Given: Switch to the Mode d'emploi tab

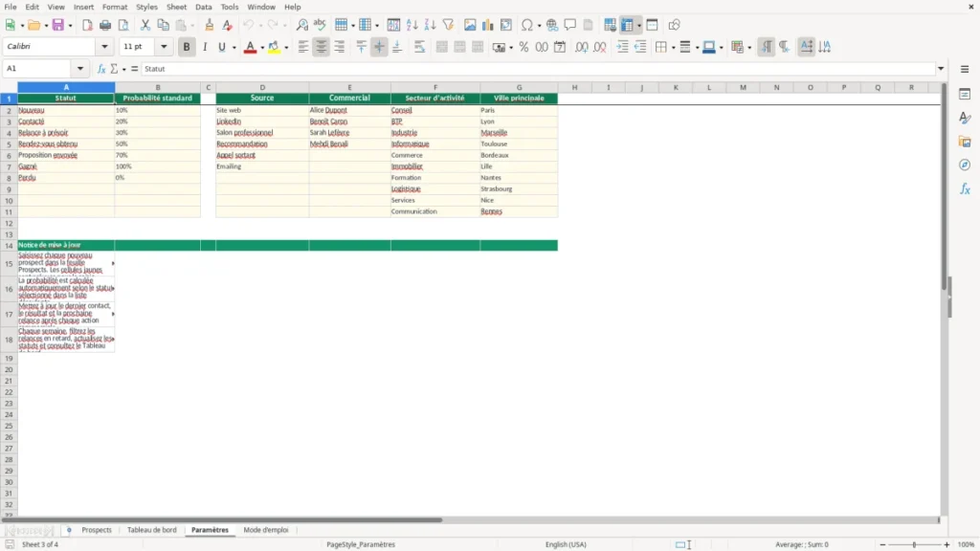Looking at the screenshot, I should pyautogui.click(x=266, y=530).
